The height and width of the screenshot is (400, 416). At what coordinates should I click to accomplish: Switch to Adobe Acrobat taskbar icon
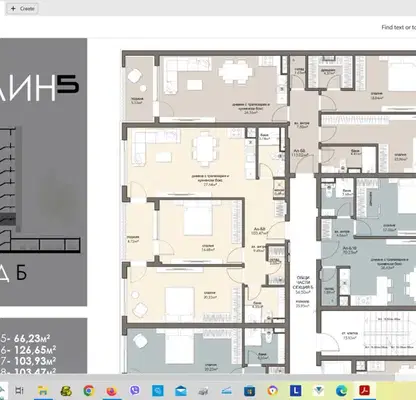coord(364,390)
